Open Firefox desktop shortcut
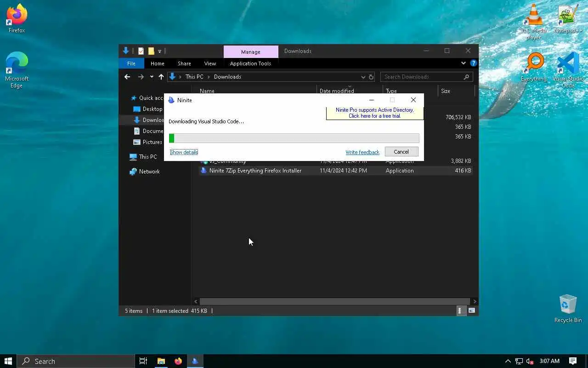The height and width of the screenshot is (368, 588). 17,18
